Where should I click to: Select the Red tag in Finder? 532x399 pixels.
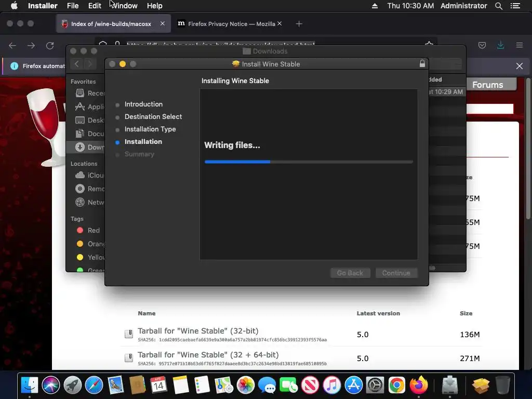pos(88,230)
